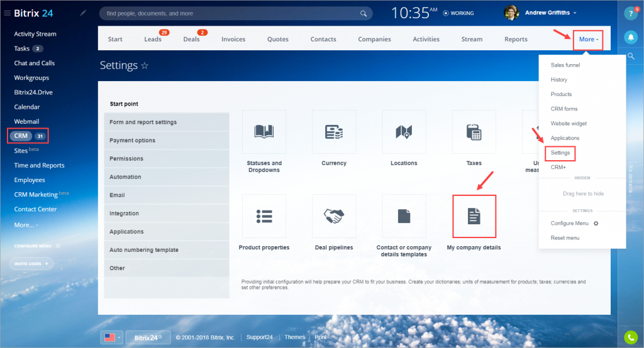This screenshot has height=348, width=644.
Task: Select Settings in the More dropdown
Action: 560,153
